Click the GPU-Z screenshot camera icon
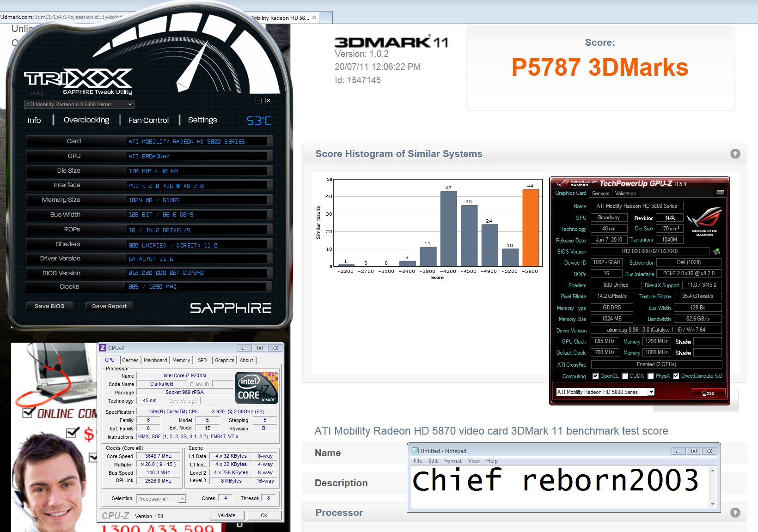758x532 pixels. point(720,192)
